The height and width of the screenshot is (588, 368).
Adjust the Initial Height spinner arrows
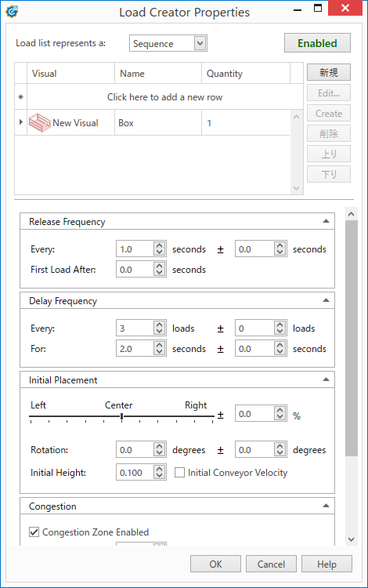coord(160,472)
